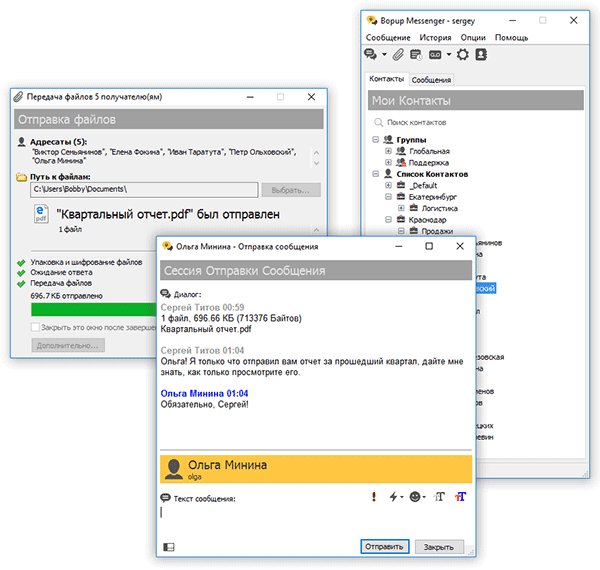
Task: Switch to the Сообщения tab
Action: pyautogui.click(x=431, y=79)
